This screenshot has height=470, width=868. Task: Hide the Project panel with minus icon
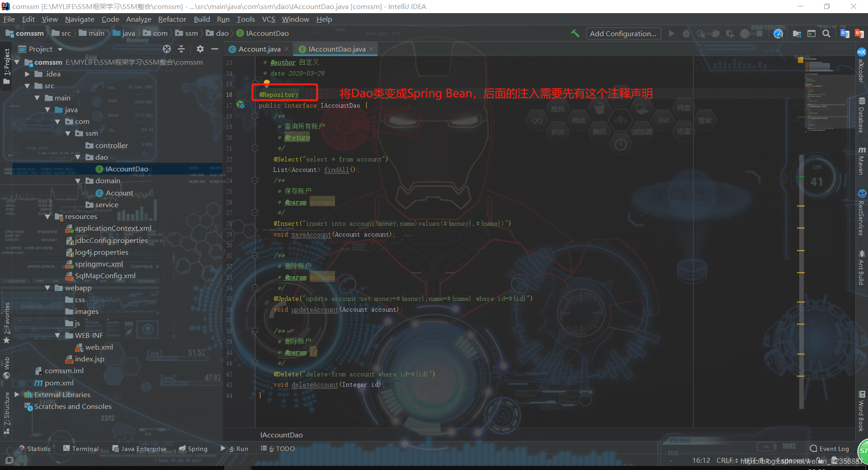pos(215,49)
